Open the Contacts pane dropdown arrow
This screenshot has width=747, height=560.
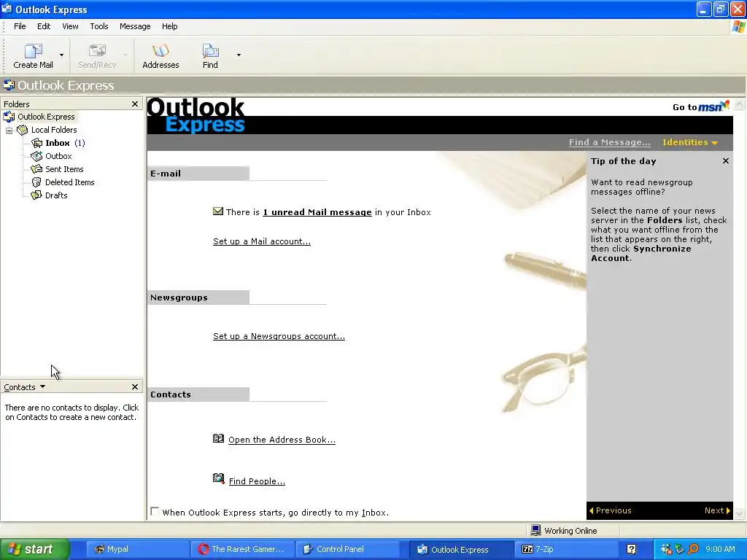coord(42,386)
